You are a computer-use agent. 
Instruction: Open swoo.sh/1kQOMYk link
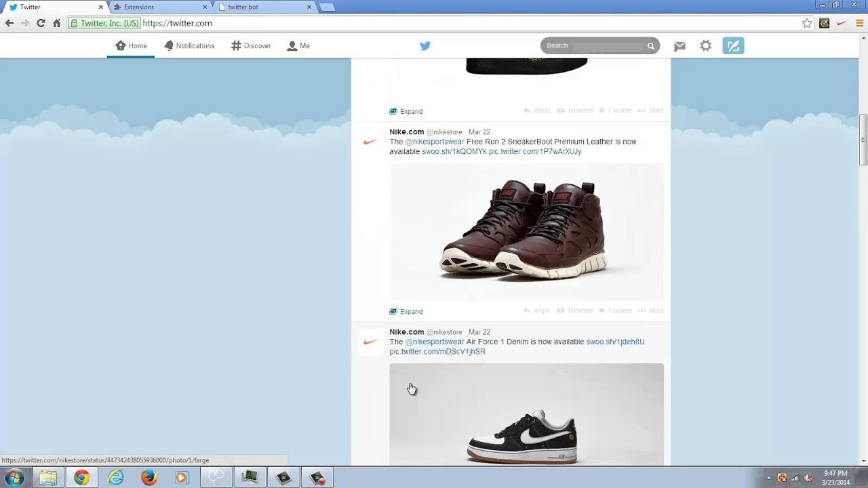click(454, 152)
